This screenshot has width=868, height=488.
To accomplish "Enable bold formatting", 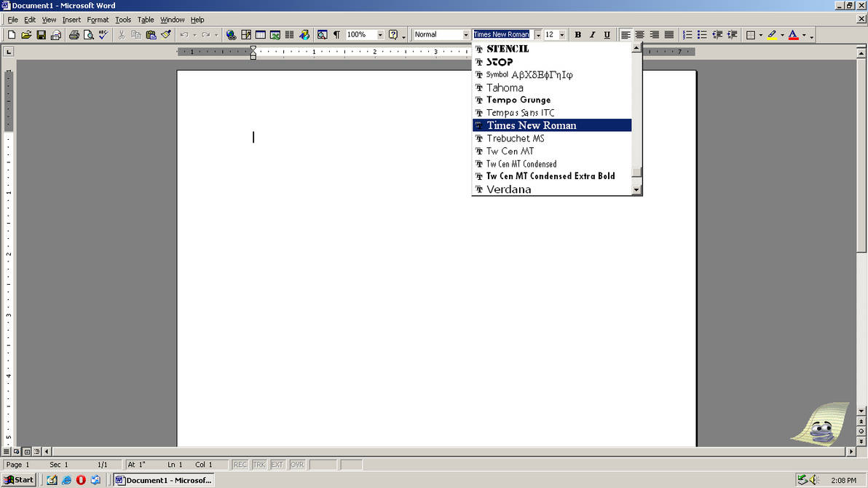I will point(577,34).
